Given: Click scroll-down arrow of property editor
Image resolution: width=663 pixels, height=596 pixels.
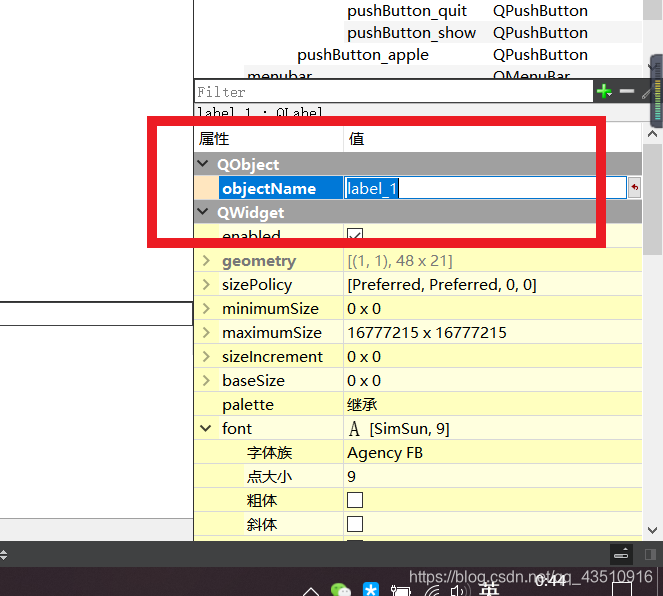Looking at the screenshot, I should click(652, 530).
